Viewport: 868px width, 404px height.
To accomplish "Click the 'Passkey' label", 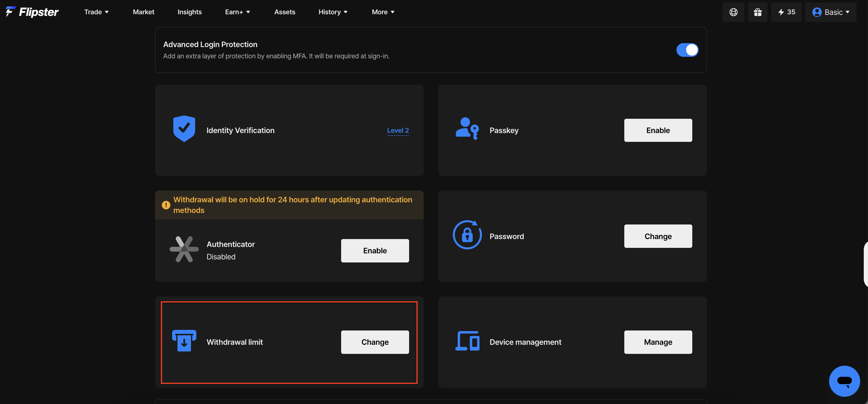I will pyautogui.click(x=504, y=130).
